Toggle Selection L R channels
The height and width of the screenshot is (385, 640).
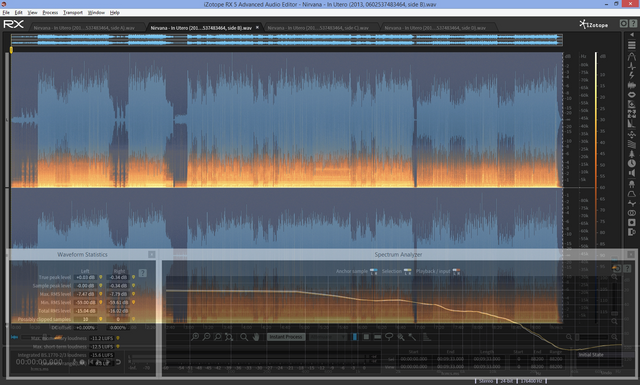[x=407, y=272]
